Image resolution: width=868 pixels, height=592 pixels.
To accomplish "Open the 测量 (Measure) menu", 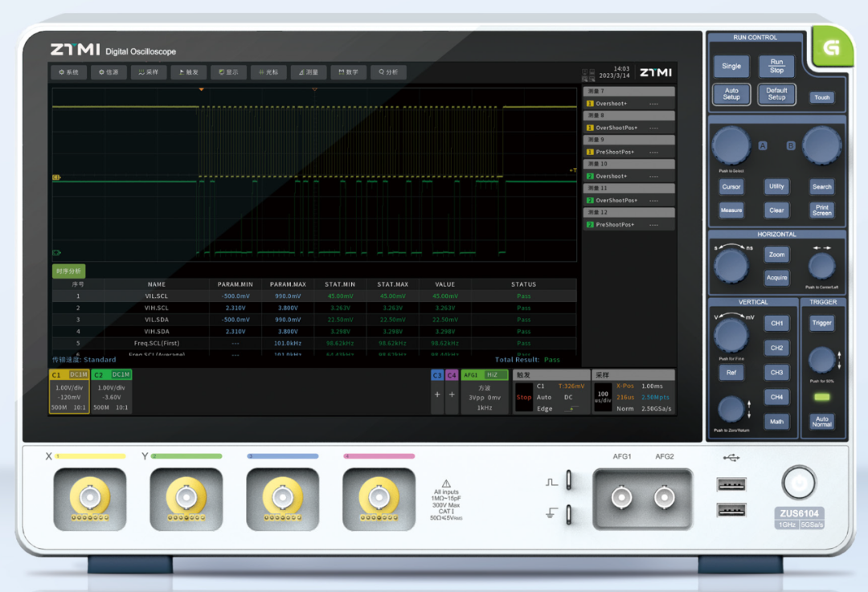I will pos(309,72).
